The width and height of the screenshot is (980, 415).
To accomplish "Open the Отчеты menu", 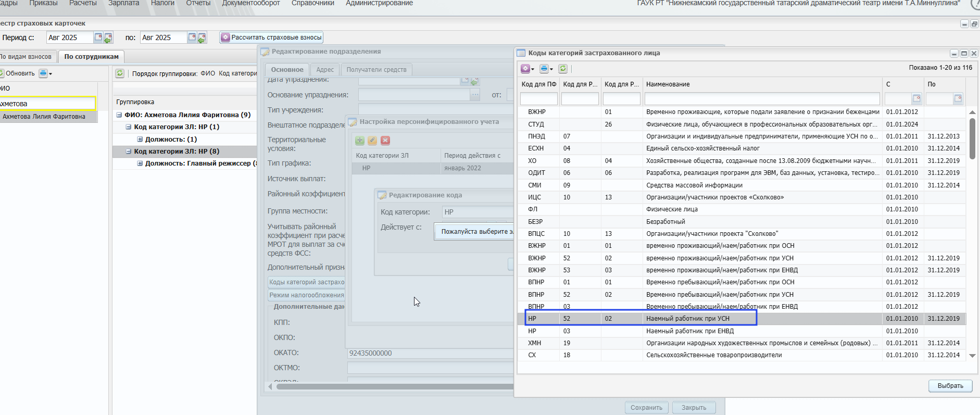I will coord(198,3).
